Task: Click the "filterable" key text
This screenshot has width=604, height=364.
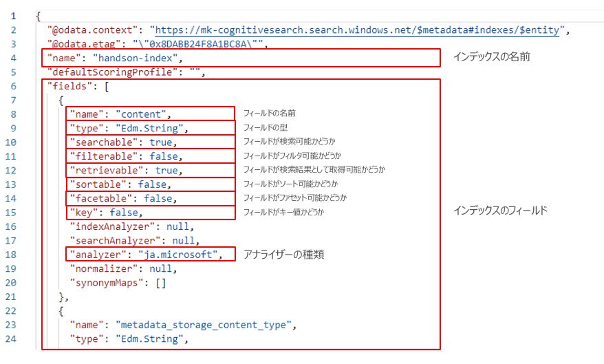Action: pyautogui.click(x=104, y=156)
